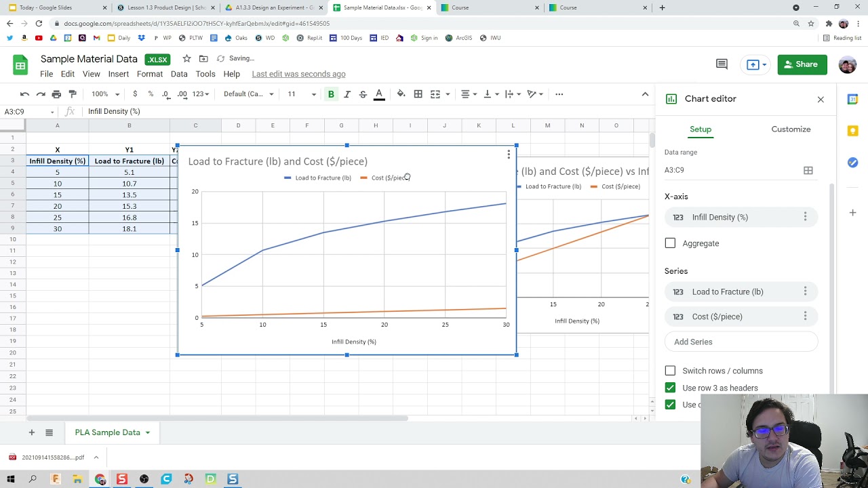Open the Edit menu
868x488 pixels.
(67, 74)
